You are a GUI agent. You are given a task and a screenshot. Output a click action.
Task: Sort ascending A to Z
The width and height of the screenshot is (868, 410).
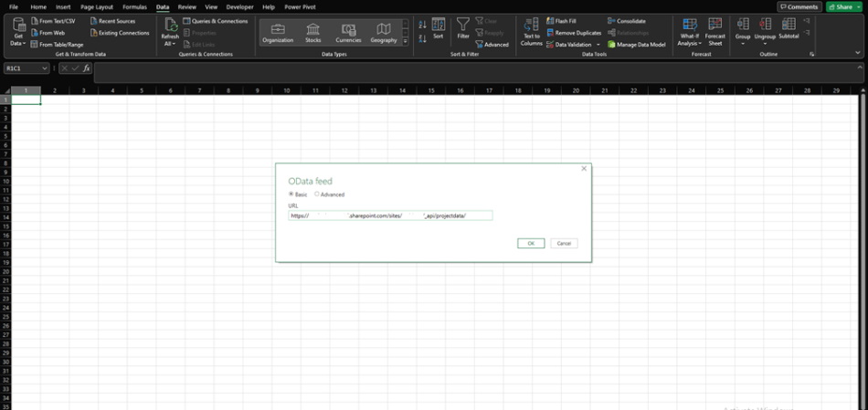coord(422,25)
